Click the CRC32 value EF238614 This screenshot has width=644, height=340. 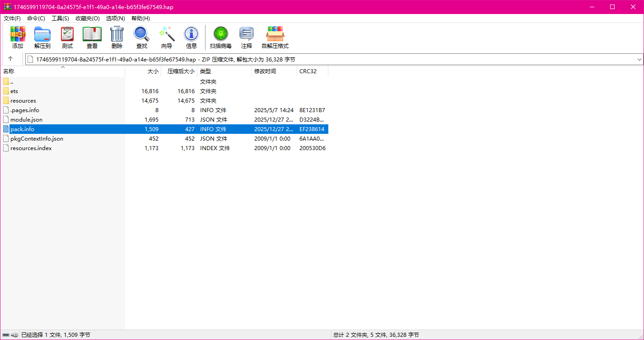point(312,129)
